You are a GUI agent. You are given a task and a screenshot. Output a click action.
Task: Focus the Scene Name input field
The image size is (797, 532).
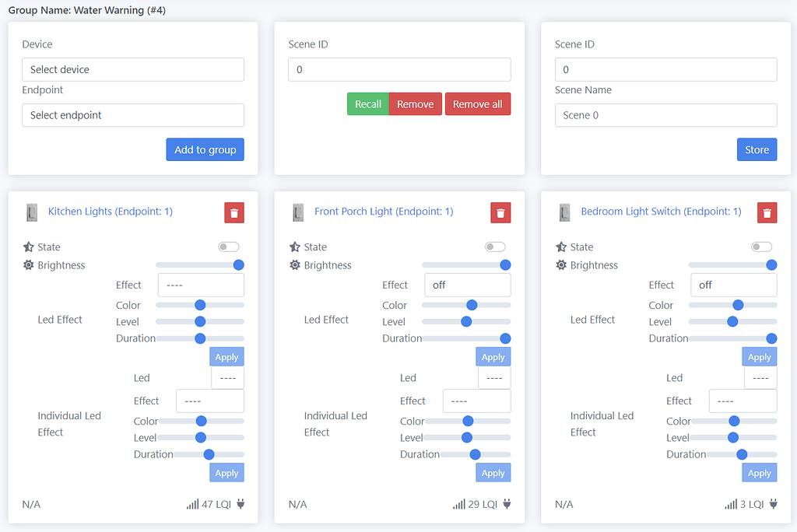pos(665,115)
